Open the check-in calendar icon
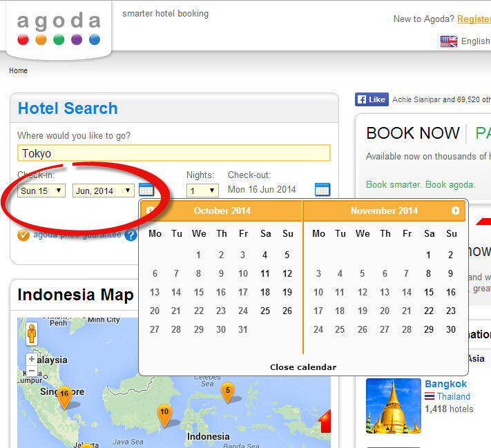Screen dimensions: 491x448 [146, 189]
